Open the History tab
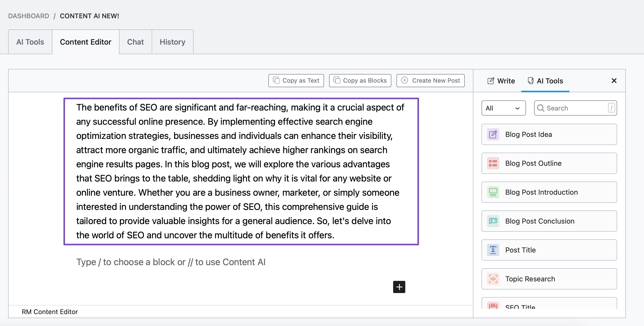The image size is (644, 326). point(172,42)
